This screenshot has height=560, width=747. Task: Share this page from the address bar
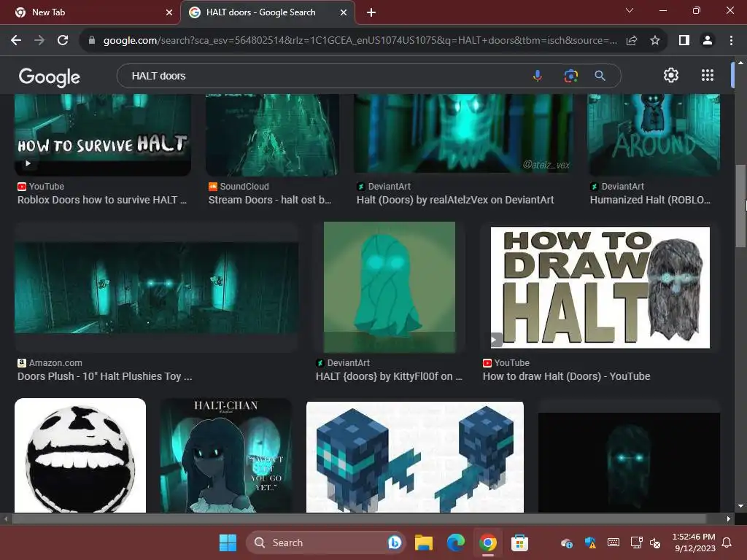click(x=632, y=41)
